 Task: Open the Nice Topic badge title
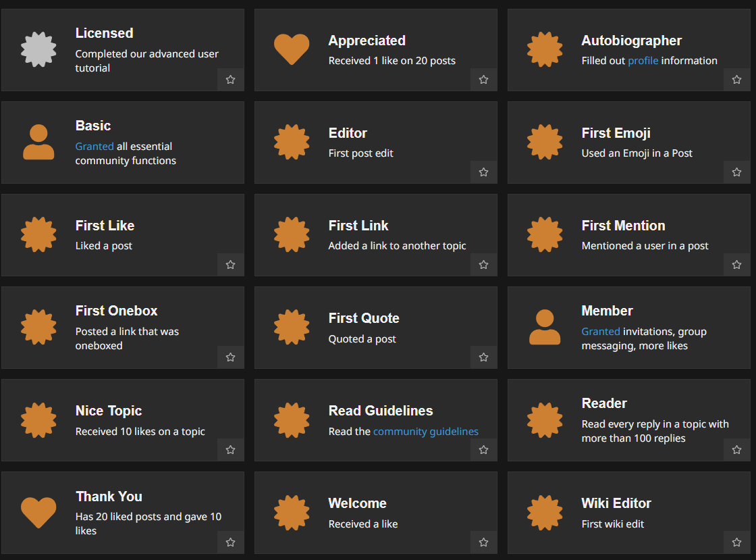click(109, 411)
